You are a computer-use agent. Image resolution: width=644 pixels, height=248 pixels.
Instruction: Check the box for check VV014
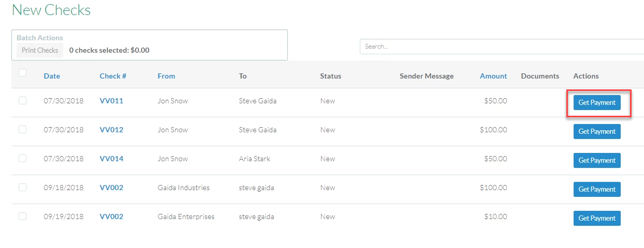(x=23, y=159)
